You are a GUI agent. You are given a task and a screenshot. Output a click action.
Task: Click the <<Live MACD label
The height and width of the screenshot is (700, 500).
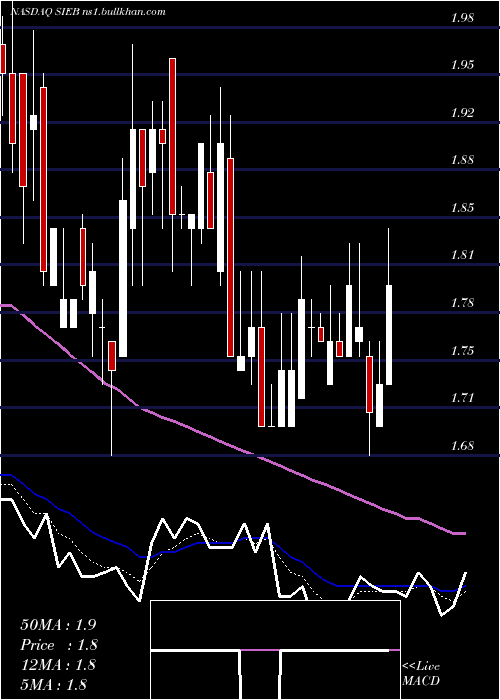coord(421,674)
